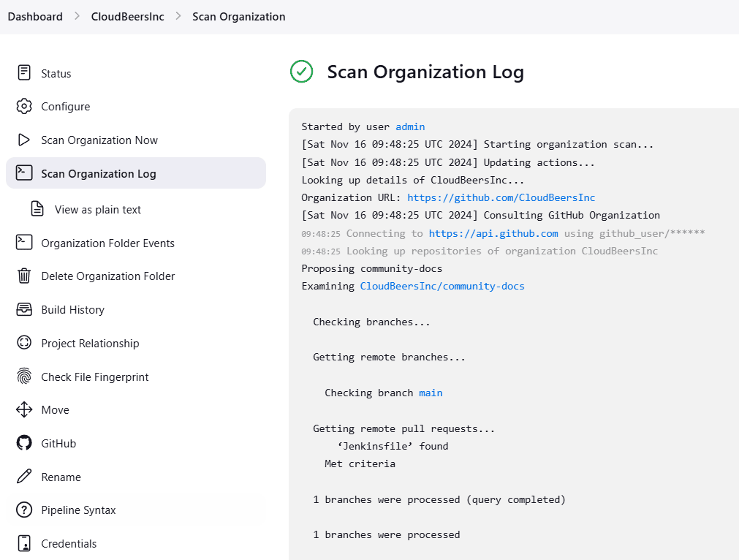
Task: Open the https://api.github.com link
Action: pyautogui.click(x=493, y=234)
